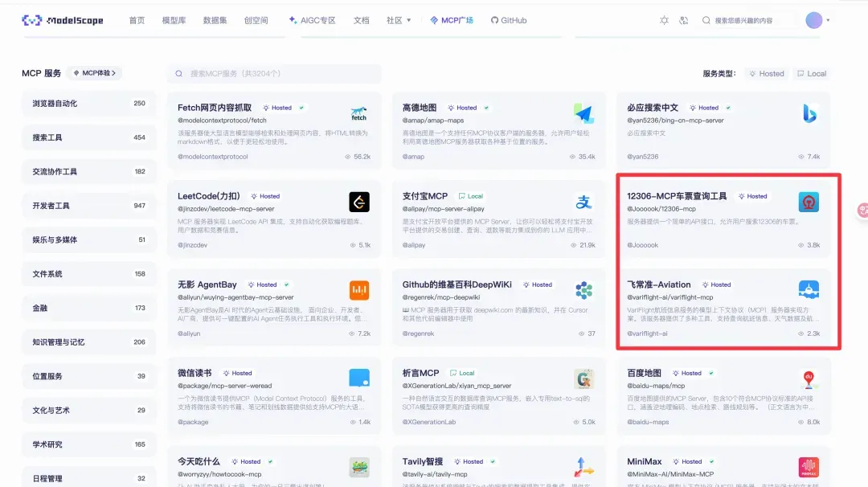Switch to the 模型库 nav item
868x487 pixels.
point(174,21)
